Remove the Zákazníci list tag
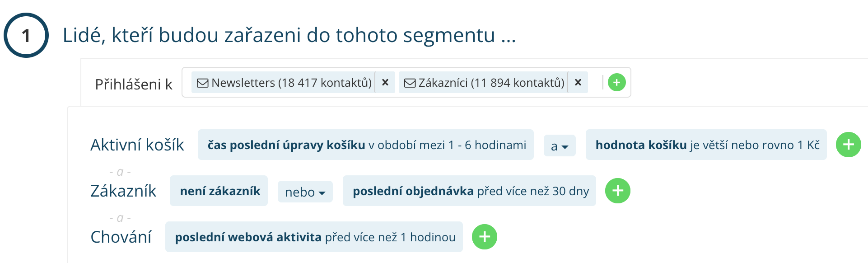The width and height of the screenshot is (868, 263). coord(578,82)
